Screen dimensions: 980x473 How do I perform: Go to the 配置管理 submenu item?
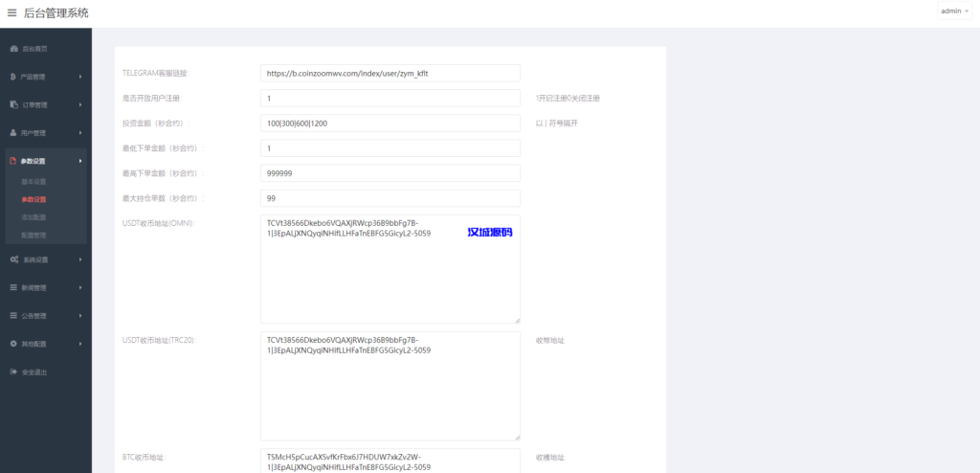(33, 235)
